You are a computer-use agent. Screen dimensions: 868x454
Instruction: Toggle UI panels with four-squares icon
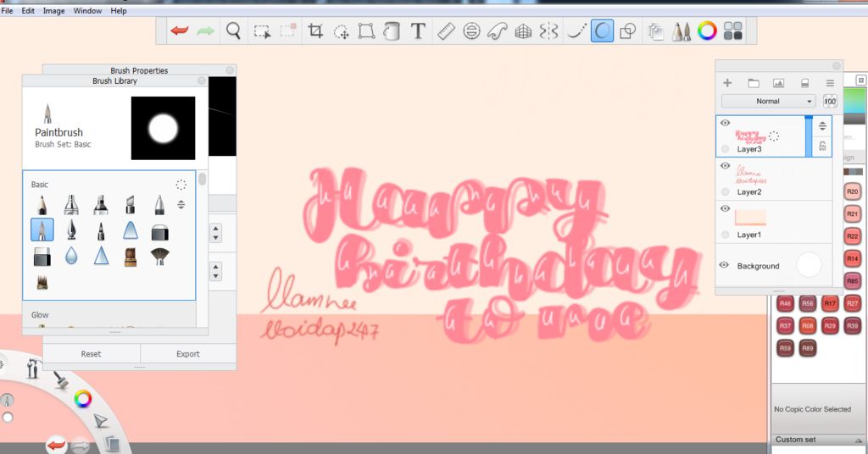[x=733, y=31]
